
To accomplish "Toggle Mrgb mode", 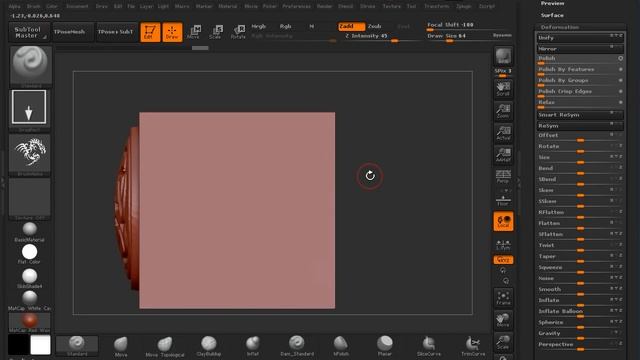I will (x=258, y=27).
